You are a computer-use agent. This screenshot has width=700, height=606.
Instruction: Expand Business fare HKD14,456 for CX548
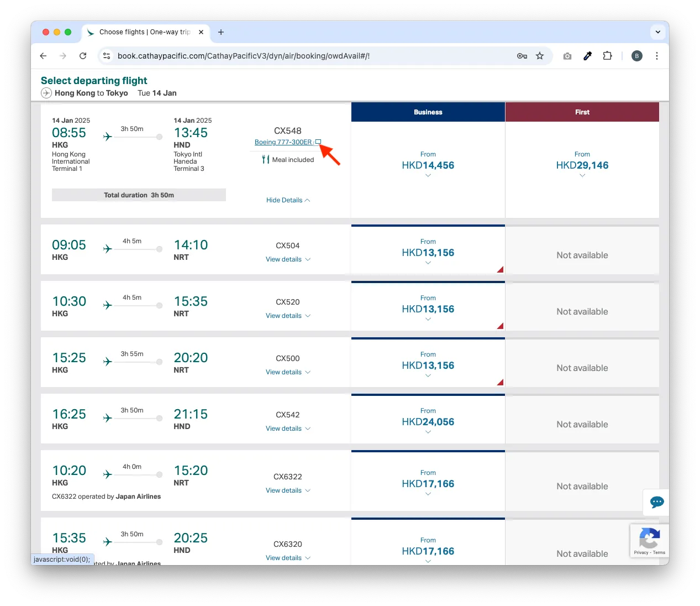click(x=428, y=165)
